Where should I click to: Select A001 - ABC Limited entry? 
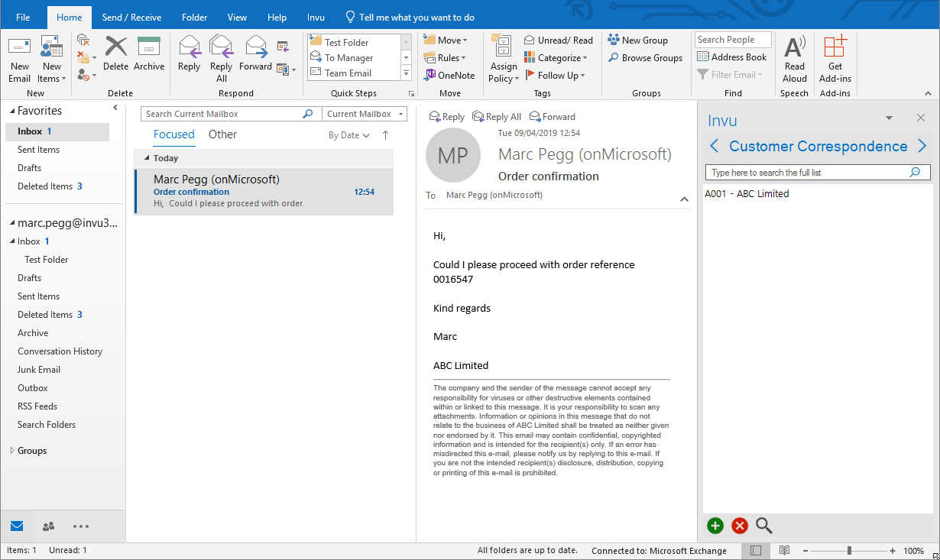pos(747,194)
